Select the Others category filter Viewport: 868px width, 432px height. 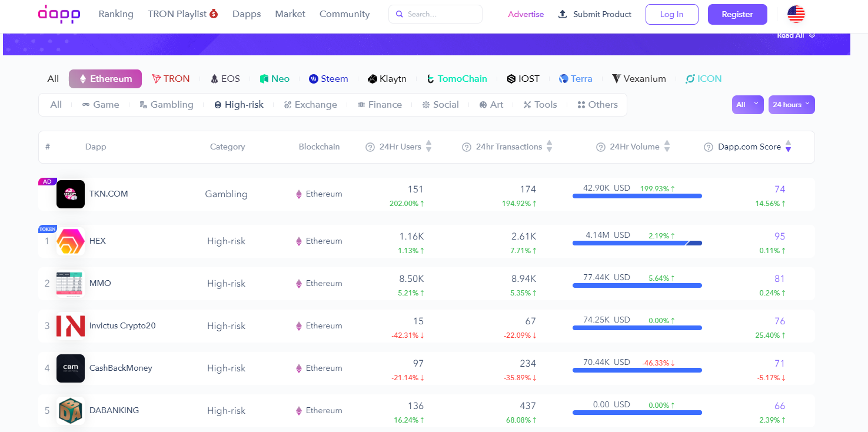tap(597, 105)
